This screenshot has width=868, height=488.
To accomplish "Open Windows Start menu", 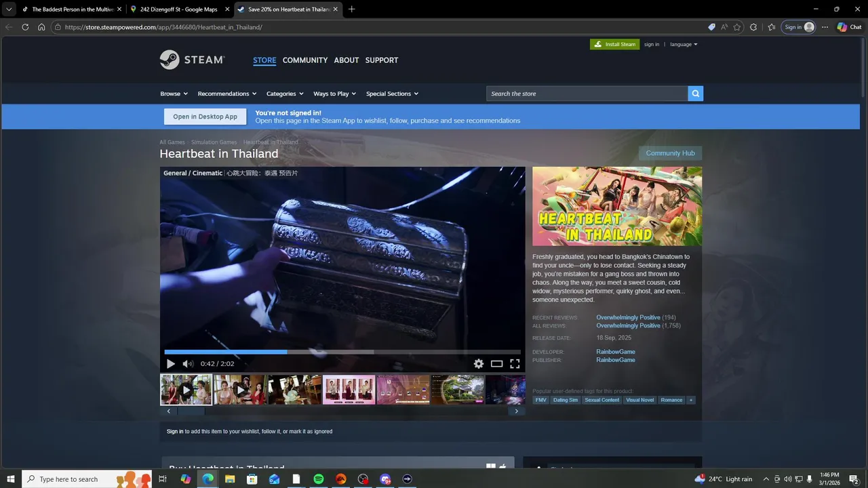I will 11,479.
